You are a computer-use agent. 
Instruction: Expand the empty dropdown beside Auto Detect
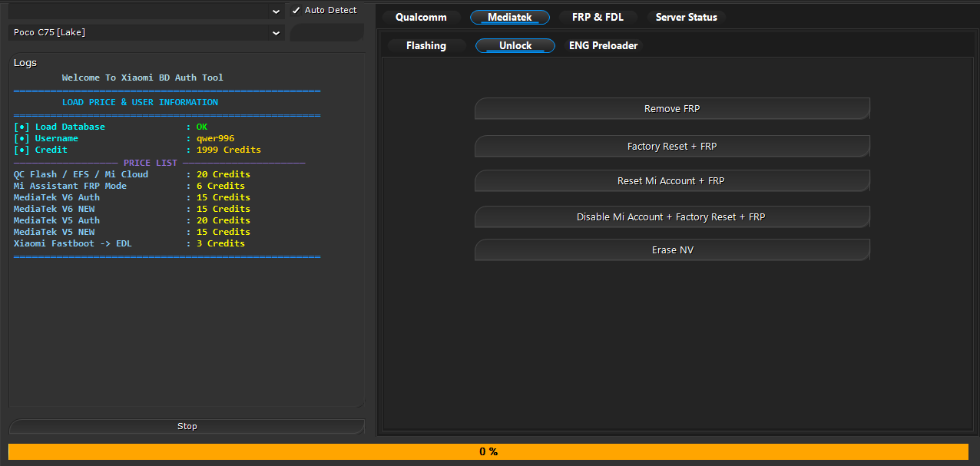(x=146, y=11)
